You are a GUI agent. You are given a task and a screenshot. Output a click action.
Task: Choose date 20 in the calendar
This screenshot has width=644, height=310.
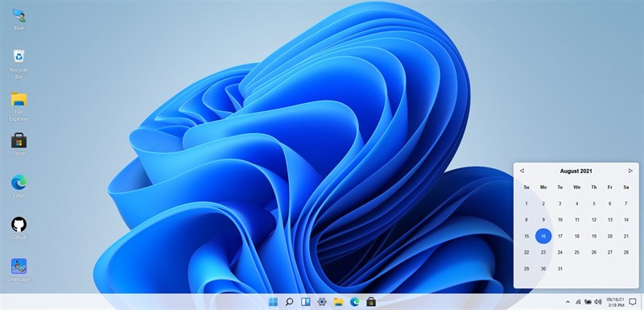(610, 236)
